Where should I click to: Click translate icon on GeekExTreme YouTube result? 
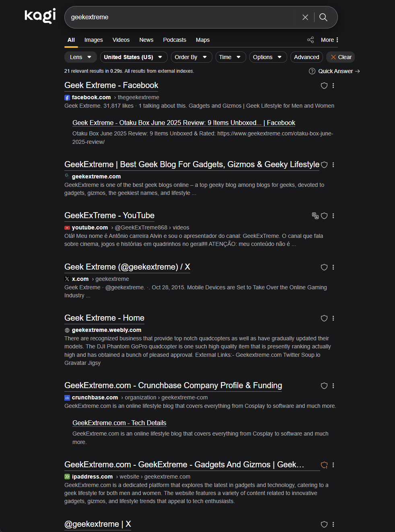coord(315,216)
